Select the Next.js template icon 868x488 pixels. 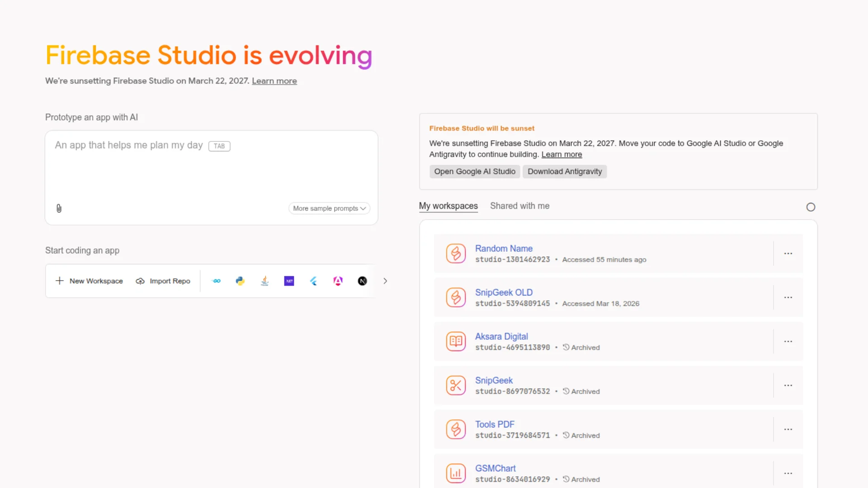pyautogui.click(x=362, y=281)
